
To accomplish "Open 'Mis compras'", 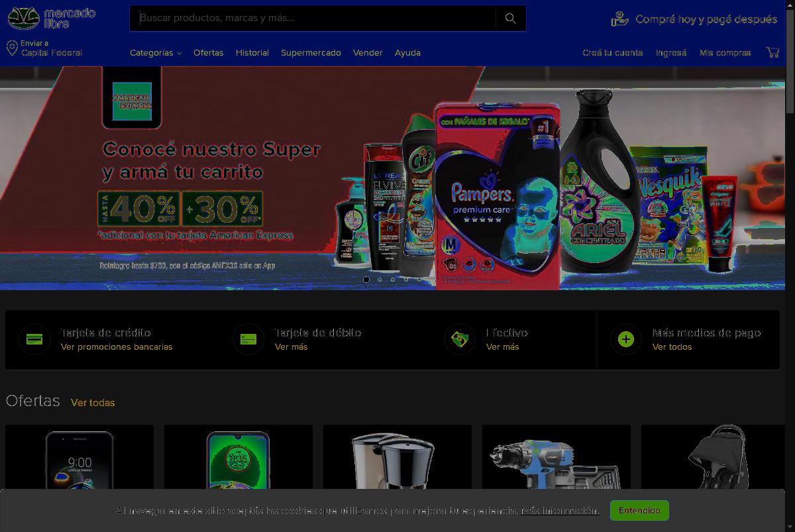I will (x=725, y=52).
